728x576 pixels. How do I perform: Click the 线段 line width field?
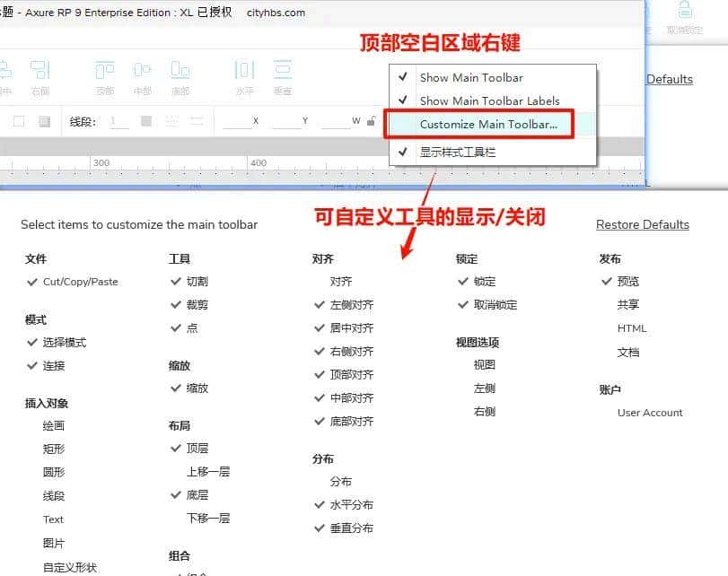coord(118,121)
